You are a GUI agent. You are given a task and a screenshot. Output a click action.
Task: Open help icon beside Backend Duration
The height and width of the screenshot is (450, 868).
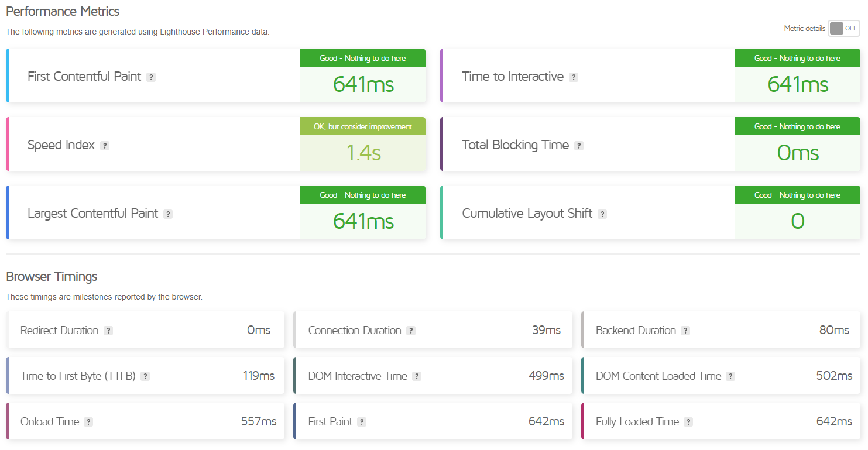coord(685,331)
